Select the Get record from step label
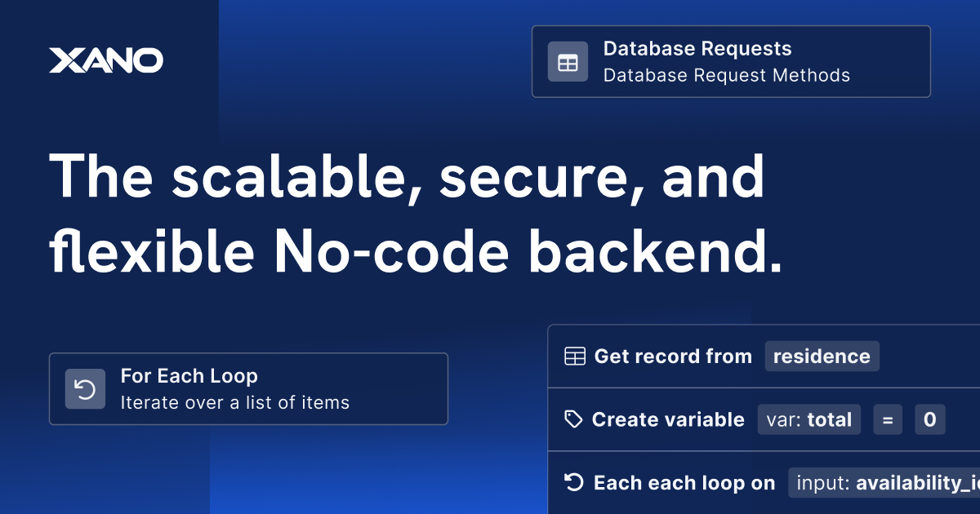The width and height of the screenshot is (980, 514). [672, 357]
